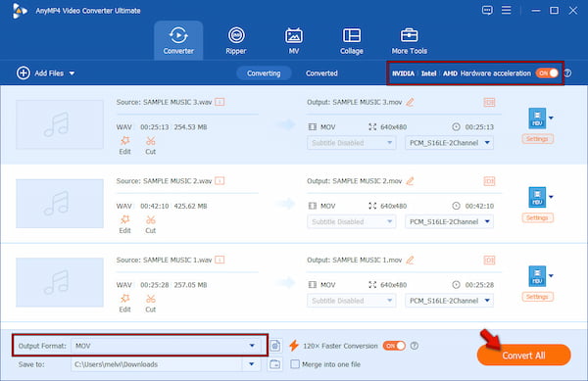This screenshot has width=588, height=381.
Task: Cut SAMPLE MUSIC 1.wav
Action: 150,304
